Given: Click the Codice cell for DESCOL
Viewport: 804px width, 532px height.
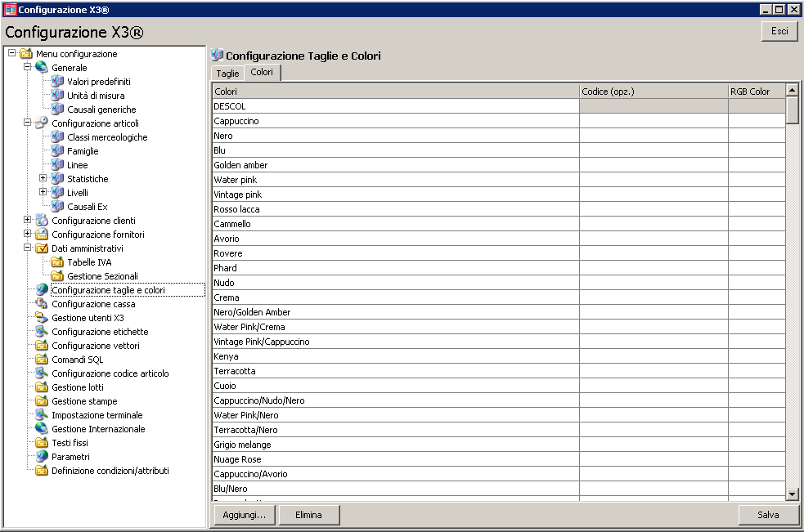Looking at the screenshot, I should pyautogui.click(x=654, y=106).
